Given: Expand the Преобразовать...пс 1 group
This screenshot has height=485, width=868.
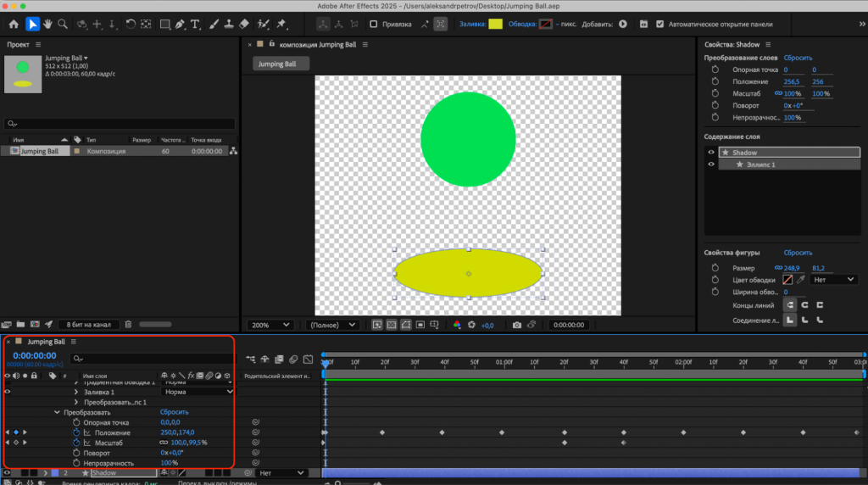Looking at the screenshot, I should (76, 402).
